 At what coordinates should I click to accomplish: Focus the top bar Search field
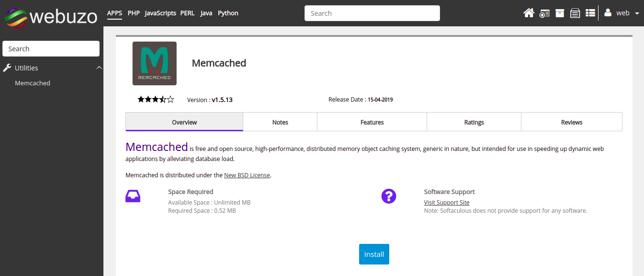372,13
